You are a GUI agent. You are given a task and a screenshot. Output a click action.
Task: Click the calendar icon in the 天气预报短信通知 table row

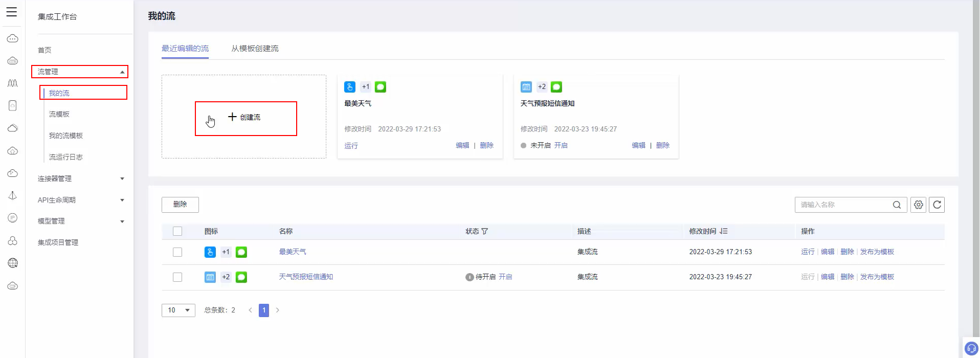tap(210, 277)
